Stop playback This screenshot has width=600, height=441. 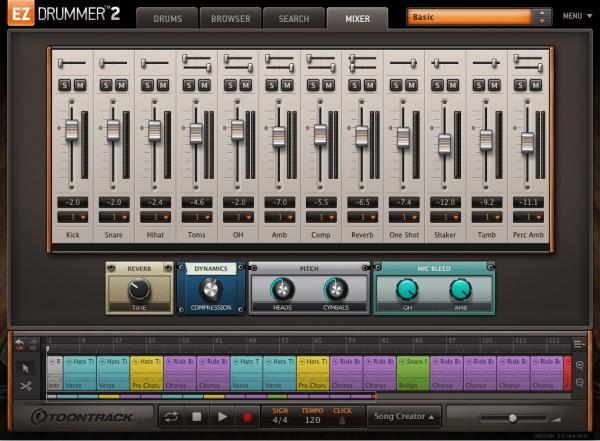click(196, 416)
